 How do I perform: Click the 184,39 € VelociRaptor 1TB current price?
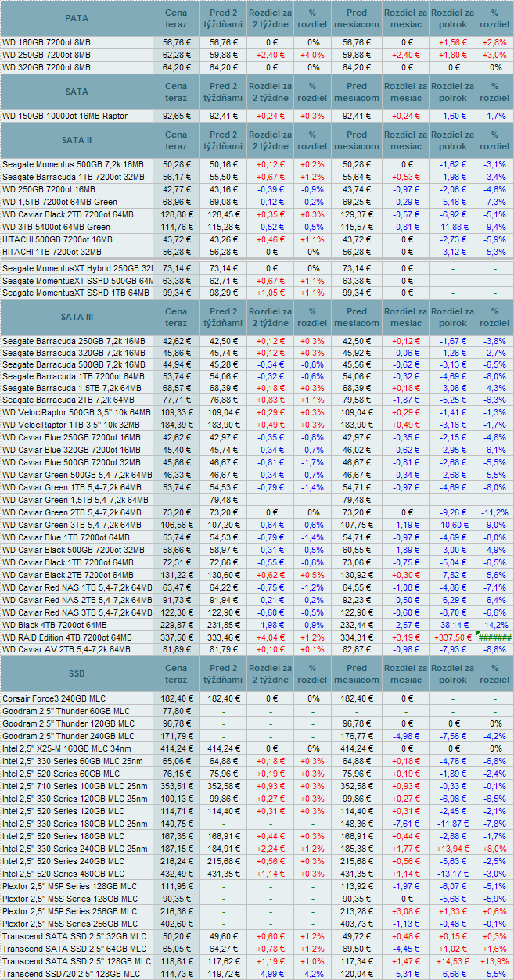[176, 424]
